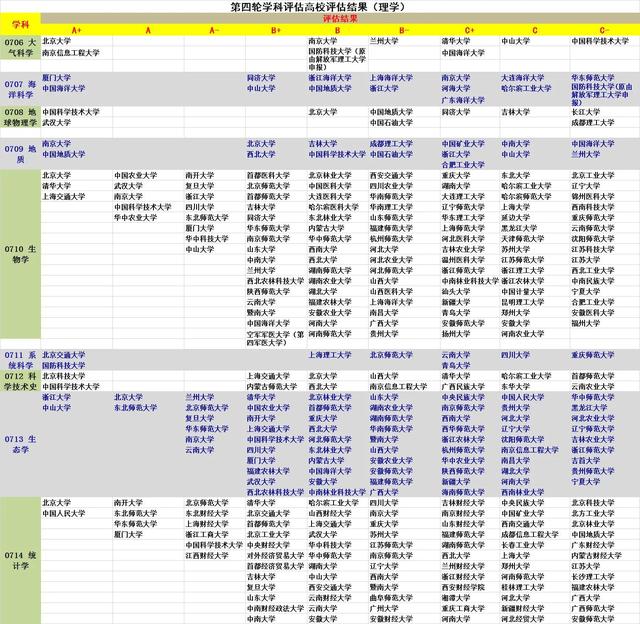This screenshot has width=640, height=624.
Task: Click 南京信息工程大学 in the 大气科学 row
Action: pyautogui.click(x=71, y=52)
